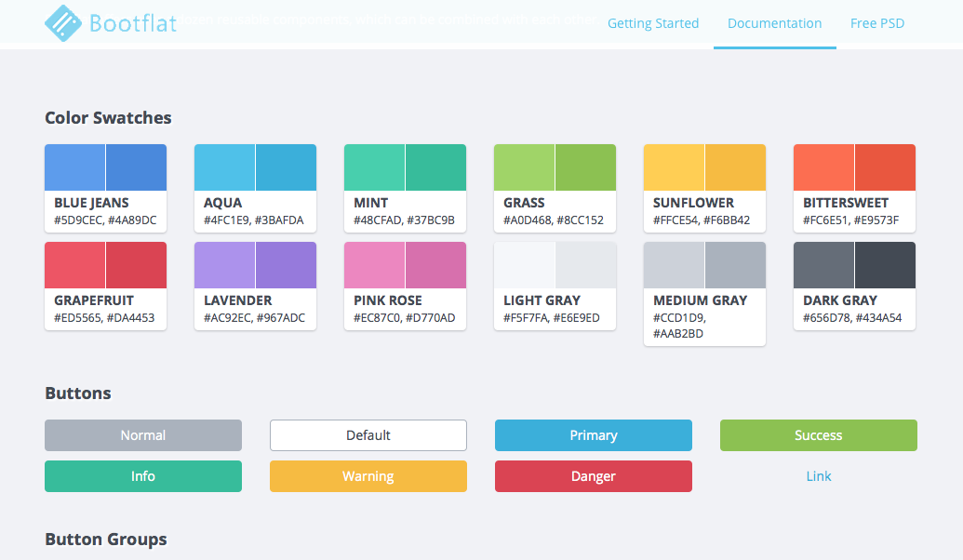Click the Button Groups section heading
The image size is (963, 560).
[106, 540]
